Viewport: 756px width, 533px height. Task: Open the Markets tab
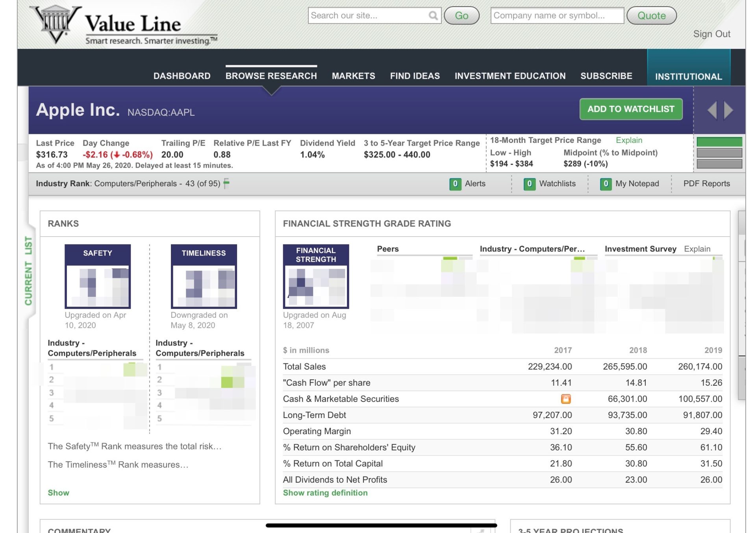[x=353, y=76]
